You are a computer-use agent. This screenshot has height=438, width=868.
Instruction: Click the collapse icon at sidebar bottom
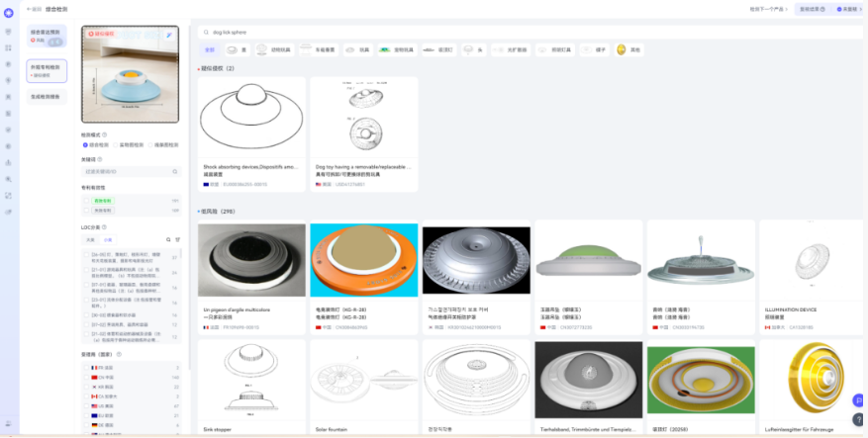(x=8, y=423)
